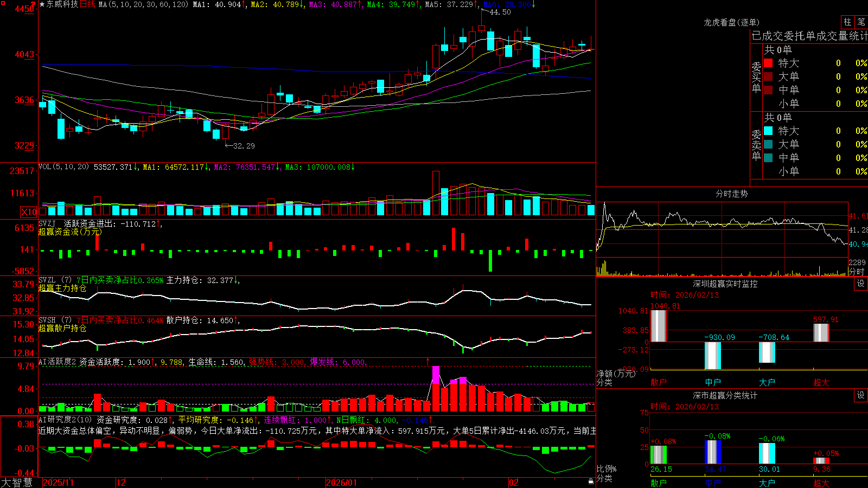This screenshot has height=488, width=868.
Task: Click the 超赢资金流(万元) label
Action: [x=70, y=232]
